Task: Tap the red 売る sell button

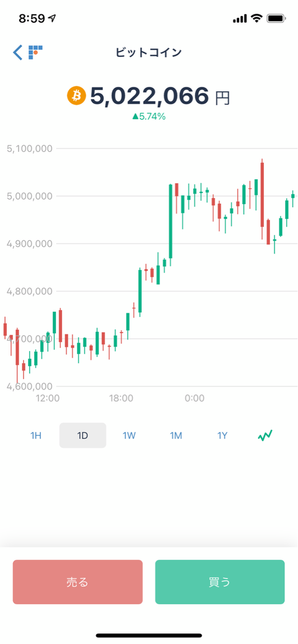Action: pyautogui.click(x=78, y=582)
